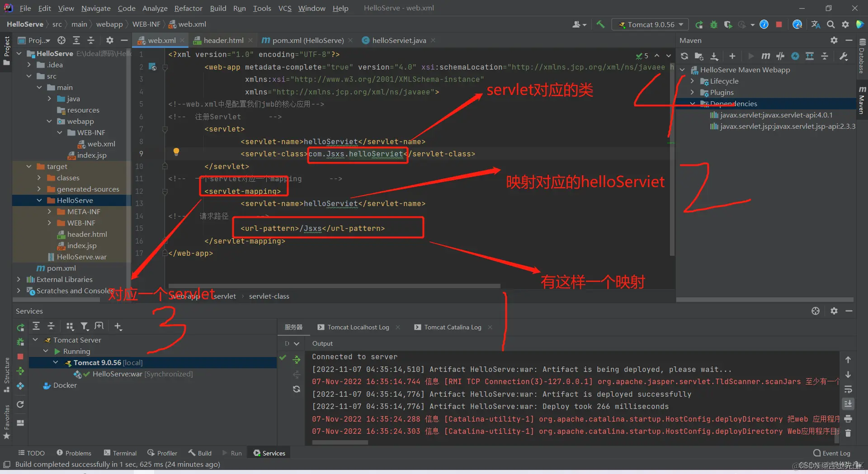The width and height of the screenshot is (868, 474).
Task: Start debugging with the green bug icon
Action: coord(713,24)
